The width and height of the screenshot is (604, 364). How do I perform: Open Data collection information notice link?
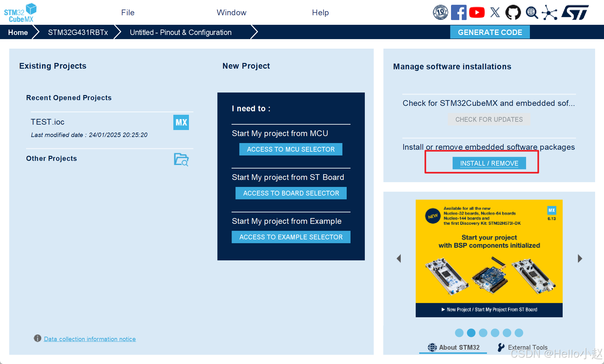90,339
